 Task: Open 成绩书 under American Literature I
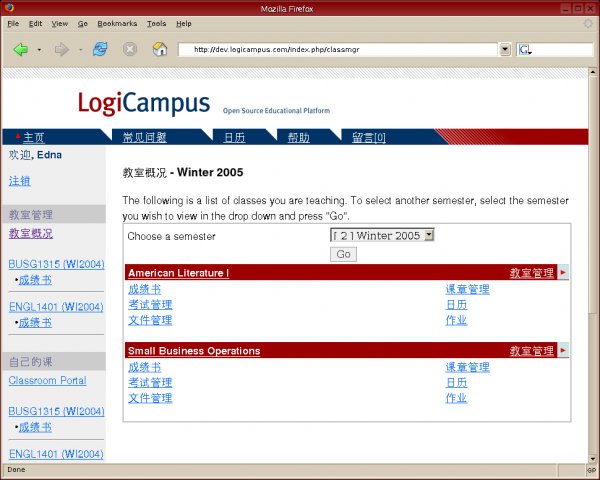[x=144, y=289]
